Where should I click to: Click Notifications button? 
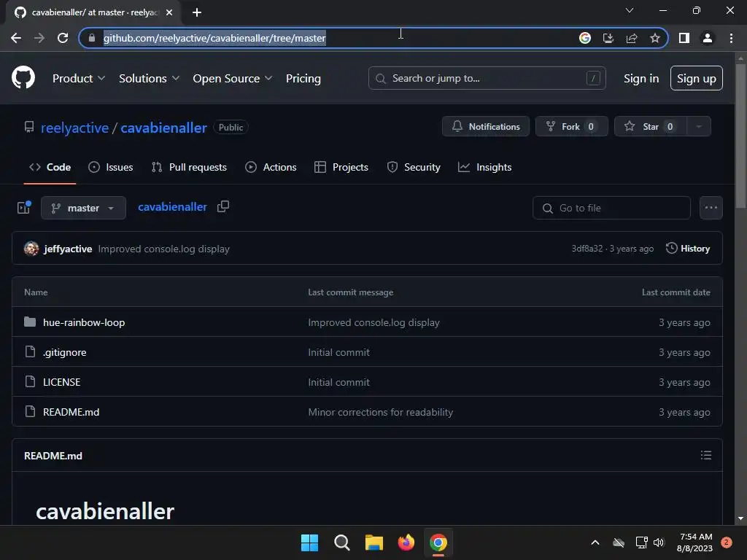tap(485, 127)
